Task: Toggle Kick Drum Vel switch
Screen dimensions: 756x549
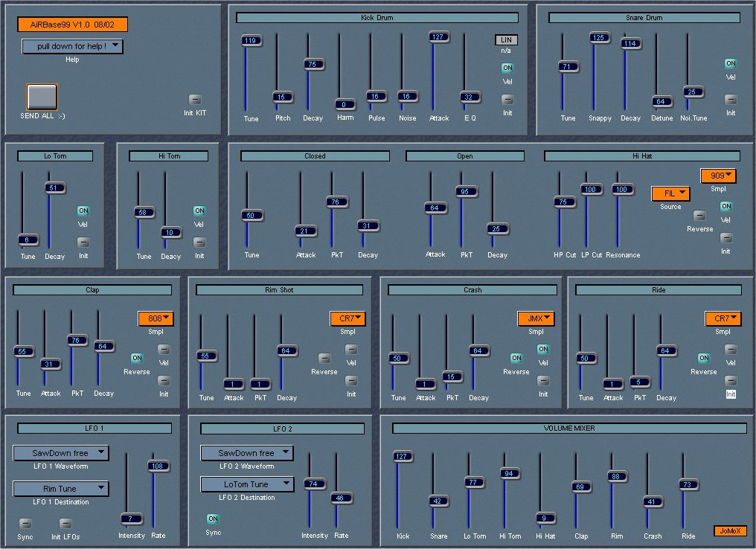Action: click(507, 68)
